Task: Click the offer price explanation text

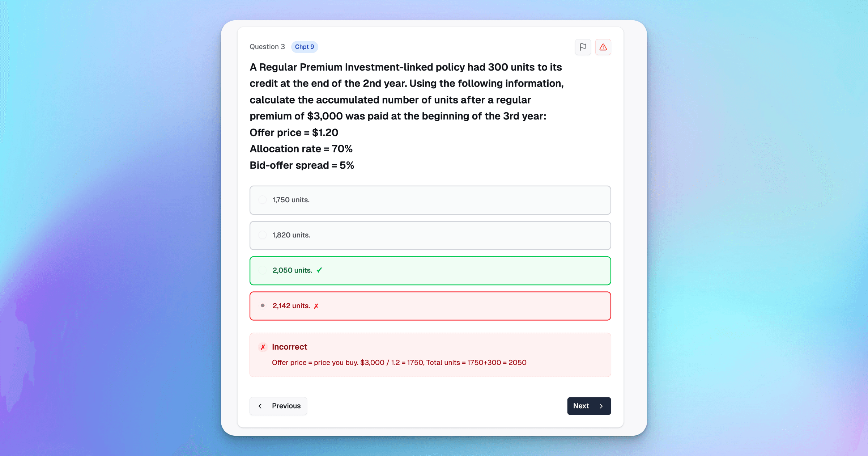Action: pos(399,363)
